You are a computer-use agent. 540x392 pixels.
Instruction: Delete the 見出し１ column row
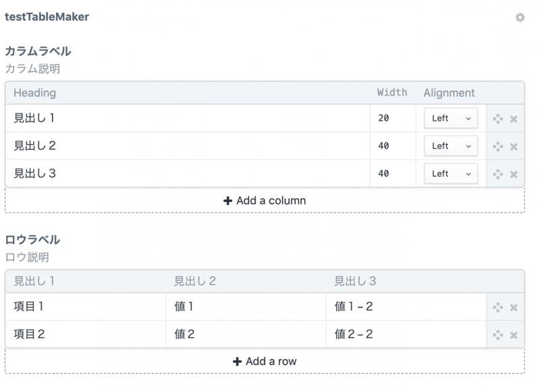pyautogui.click(x=514, y=119)
